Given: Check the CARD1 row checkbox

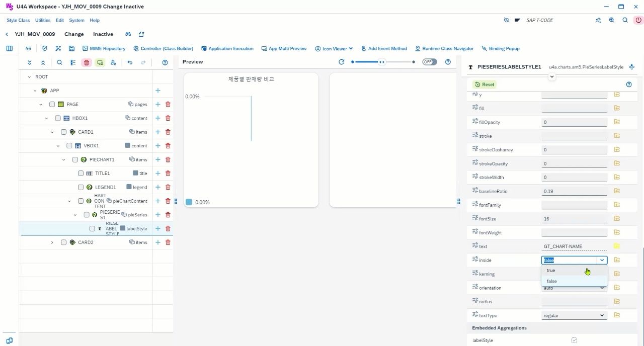Looking at the screenshot, I should click(63, 132).
